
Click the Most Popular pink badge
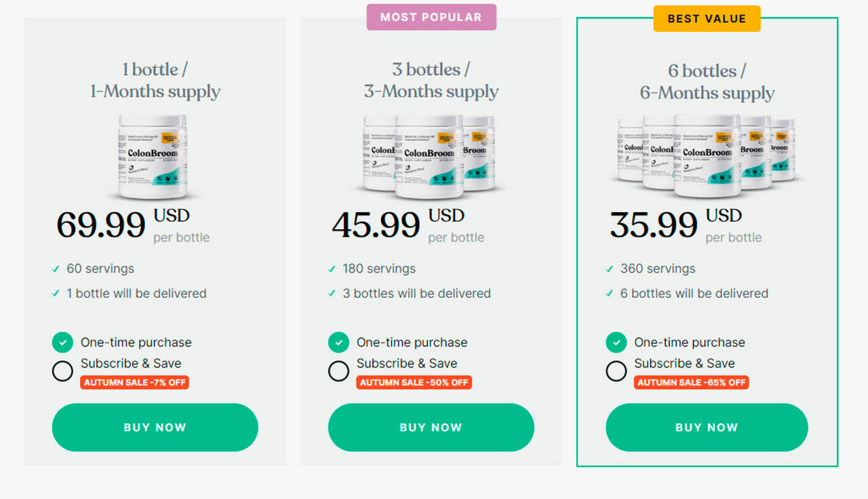pos(431,17)
